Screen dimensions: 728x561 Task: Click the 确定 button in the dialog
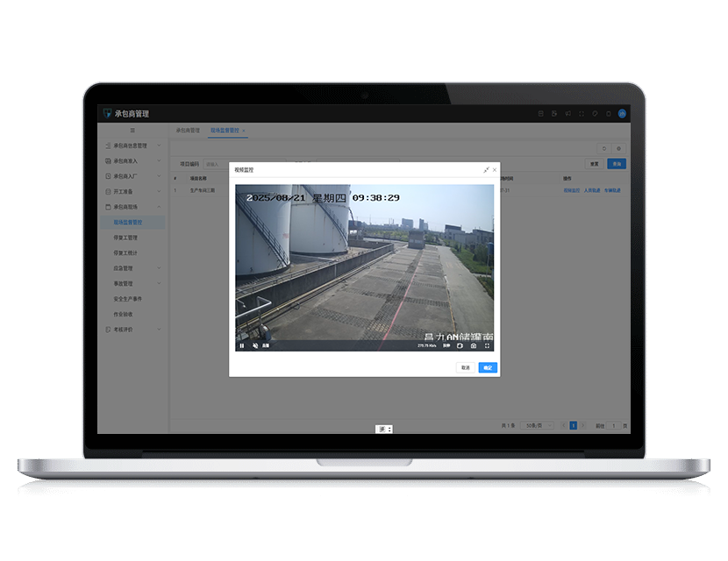488,367
